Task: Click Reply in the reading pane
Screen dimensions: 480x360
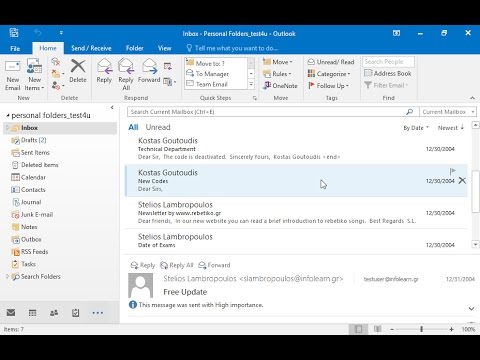Action: pos(143,265)
